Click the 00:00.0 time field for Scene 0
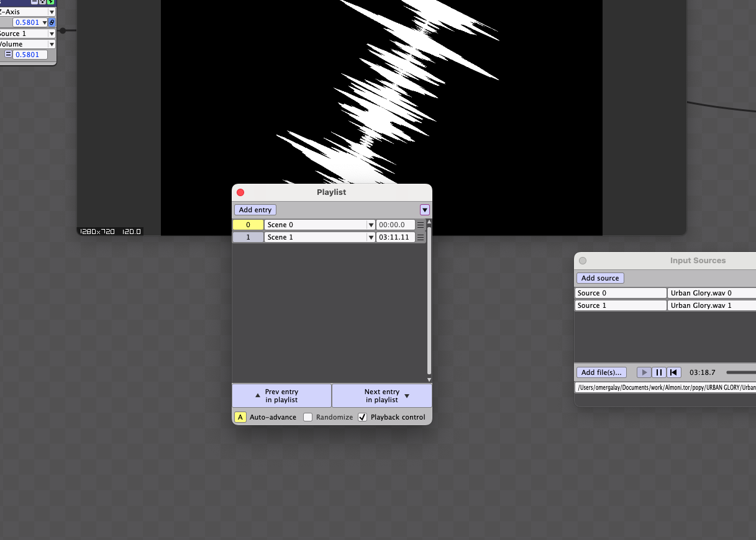The width and height of the screenshot is (756, 540). coord(396,225)
